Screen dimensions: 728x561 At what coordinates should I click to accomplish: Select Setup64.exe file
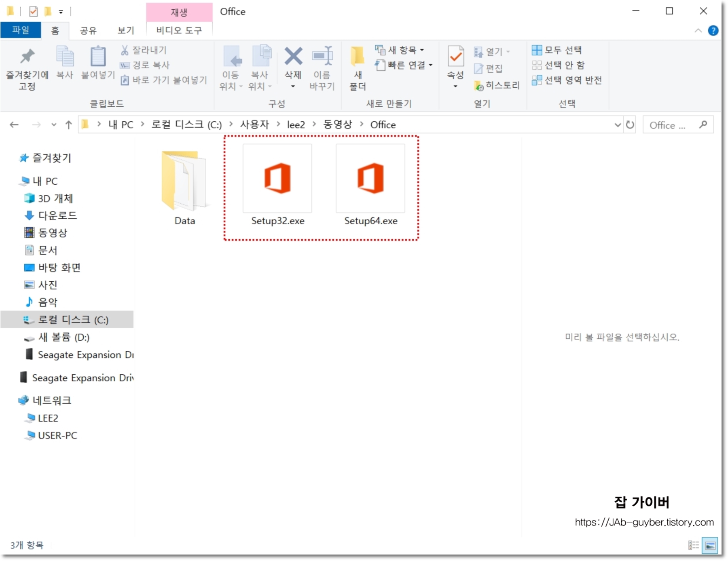[x=370, y=186]
